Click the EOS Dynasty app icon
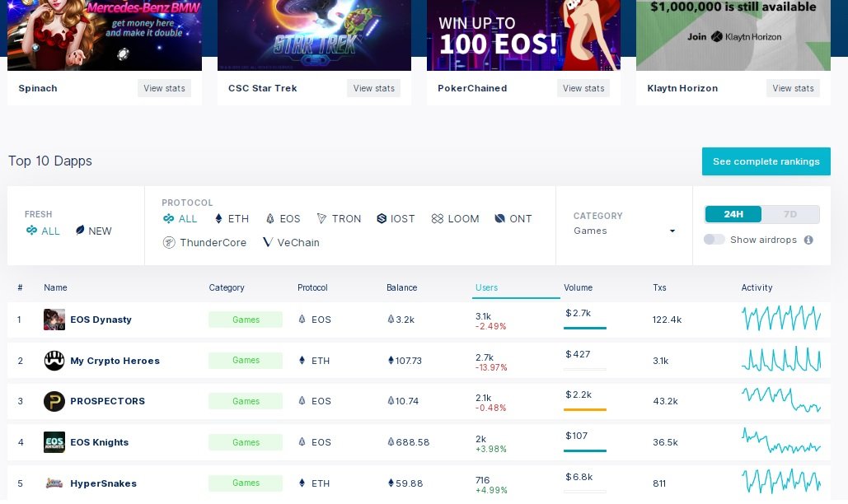The width and height of the screenshot is (848, 504). pos(54,320)
